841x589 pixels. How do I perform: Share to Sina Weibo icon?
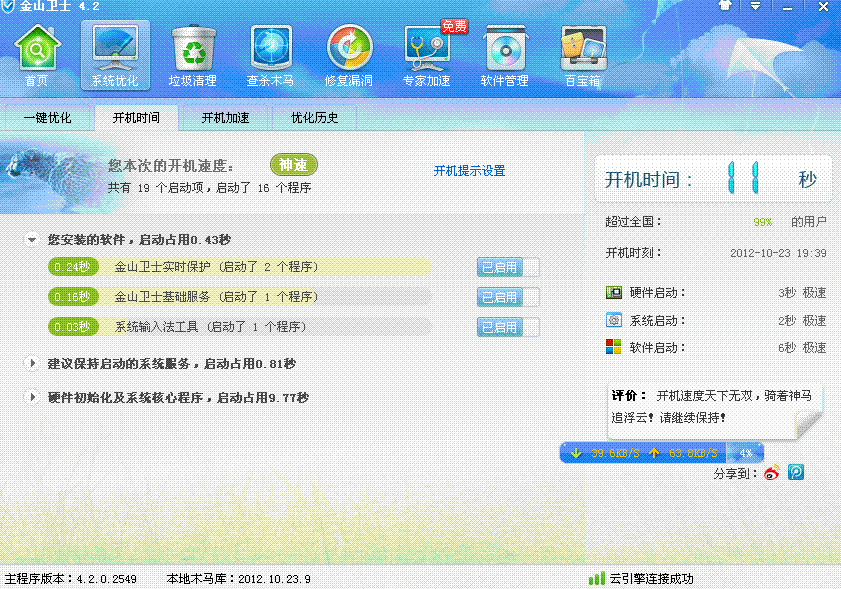772,472
